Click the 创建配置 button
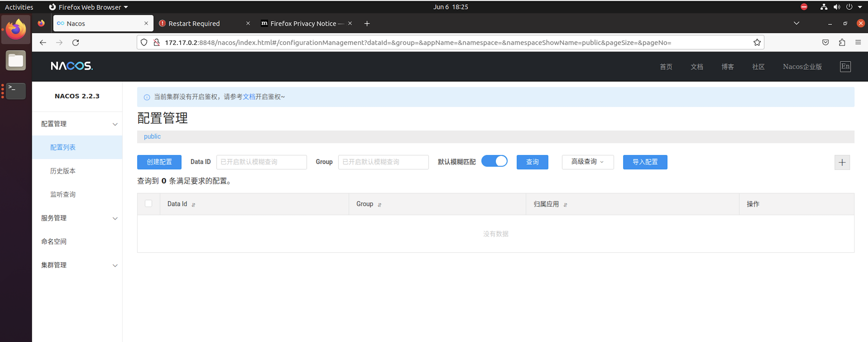This screenshot has height=342, width=868. (159, 162)
